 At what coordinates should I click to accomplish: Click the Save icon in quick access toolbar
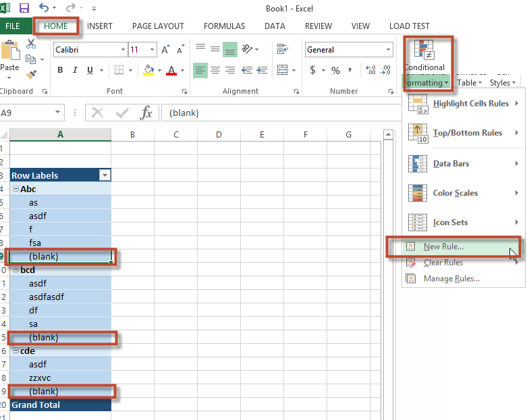click(x=24, y=8)
